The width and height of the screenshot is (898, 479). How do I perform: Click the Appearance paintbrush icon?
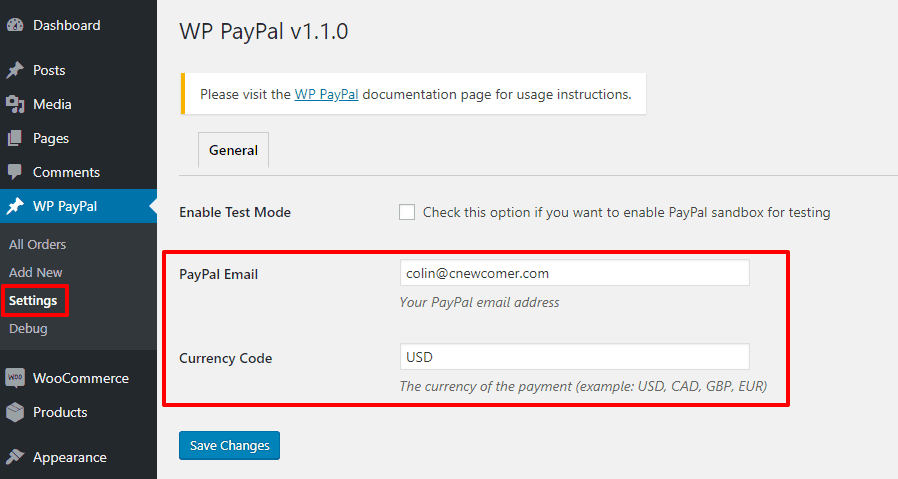coord(15,457)
